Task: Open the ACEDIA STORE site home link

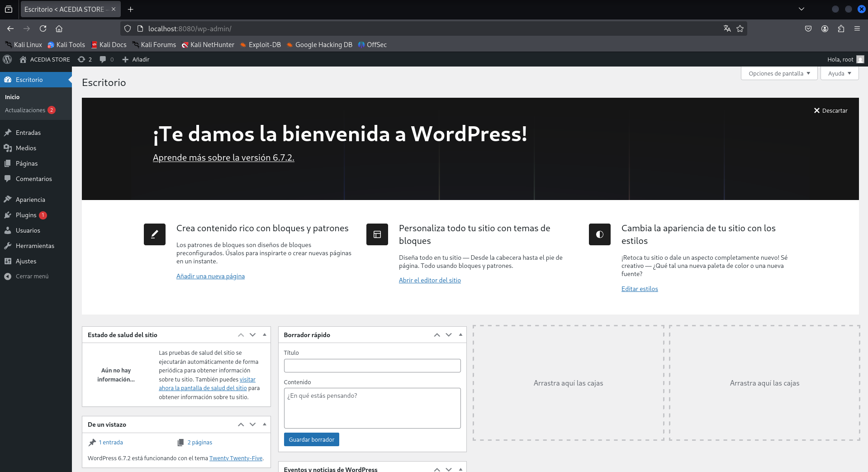Action: click(x=45, y=59)
